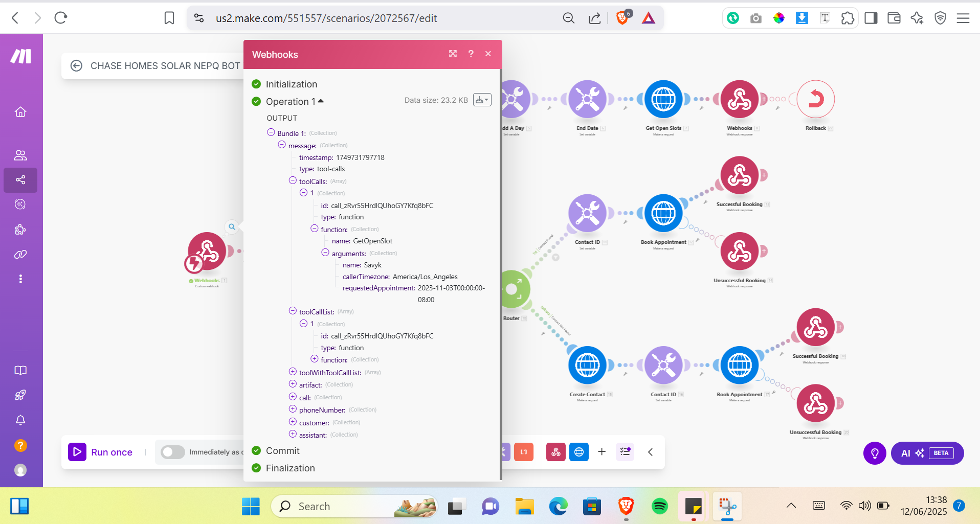Select the Get Open Slots HTTP module
980x524 pixels.
tap(663, 99)
